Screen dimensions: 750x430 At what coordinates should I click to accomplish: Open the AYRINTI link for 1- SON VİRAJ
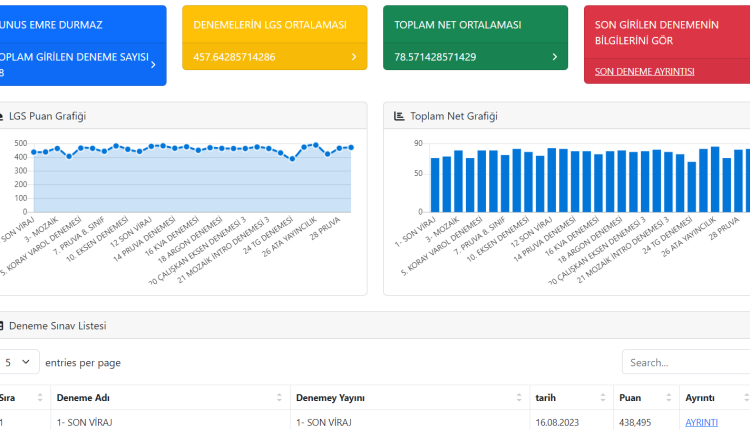(701, 422)
